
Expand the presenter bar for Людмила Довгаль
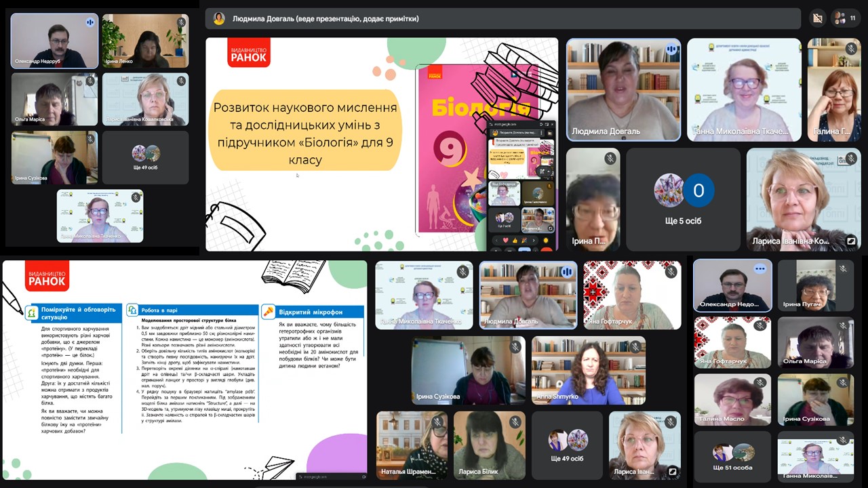[x=502, y=19]
